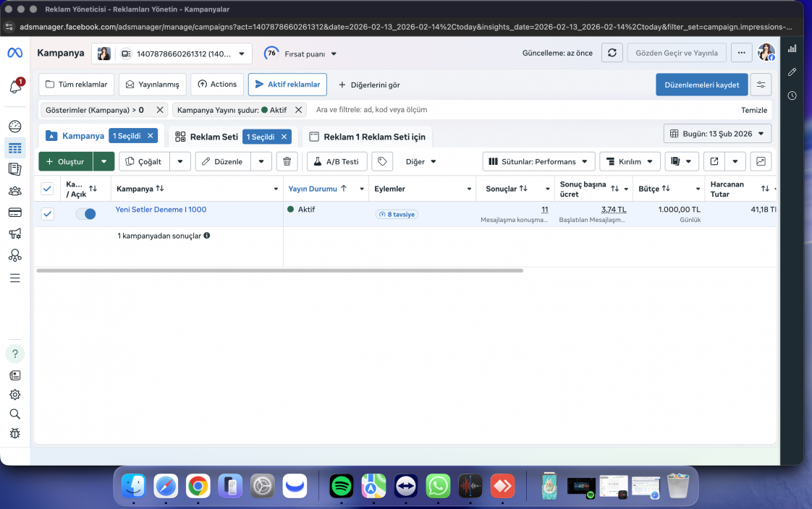812x509 pixels.
Task: Click Düzenlemeleri kaydet button
Action: coord(702,85)
